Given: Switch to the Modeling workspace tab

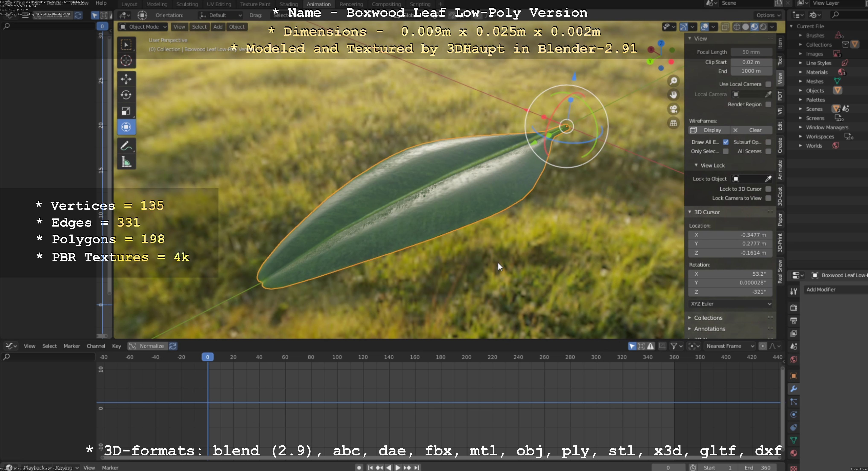Looking at the screenshot, I should [x=157, y=4].
